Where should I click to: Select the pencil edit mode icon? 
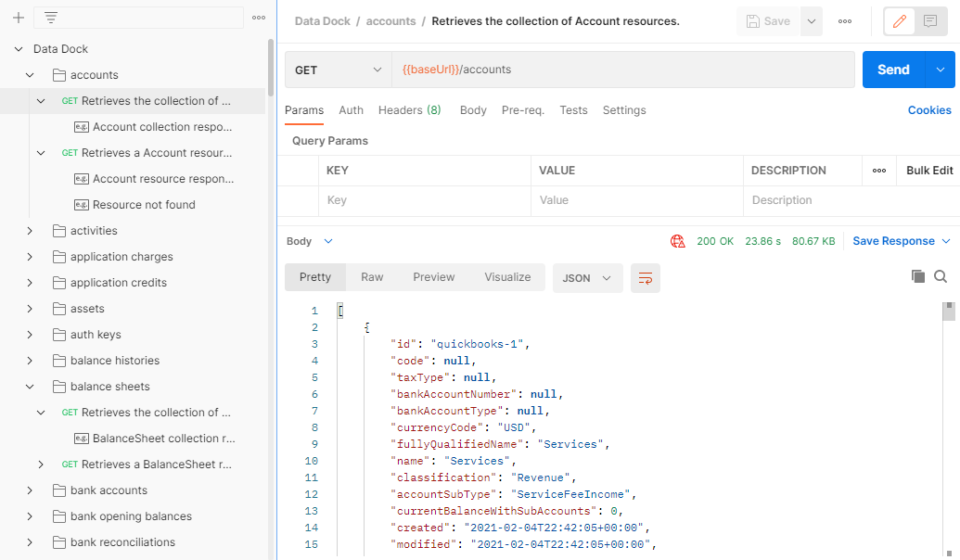coord(900,21)
